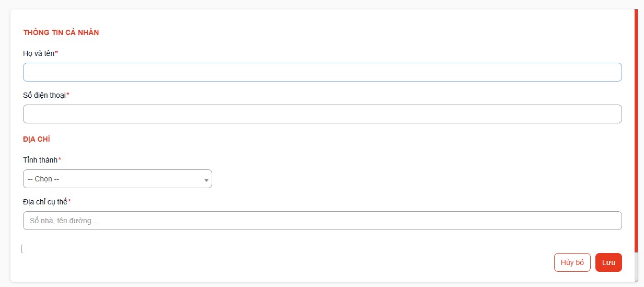Select the THÔNG TIN CÁ NHÂN heading
This screenshot has height=287, width=644.
(x=61, y=32)
